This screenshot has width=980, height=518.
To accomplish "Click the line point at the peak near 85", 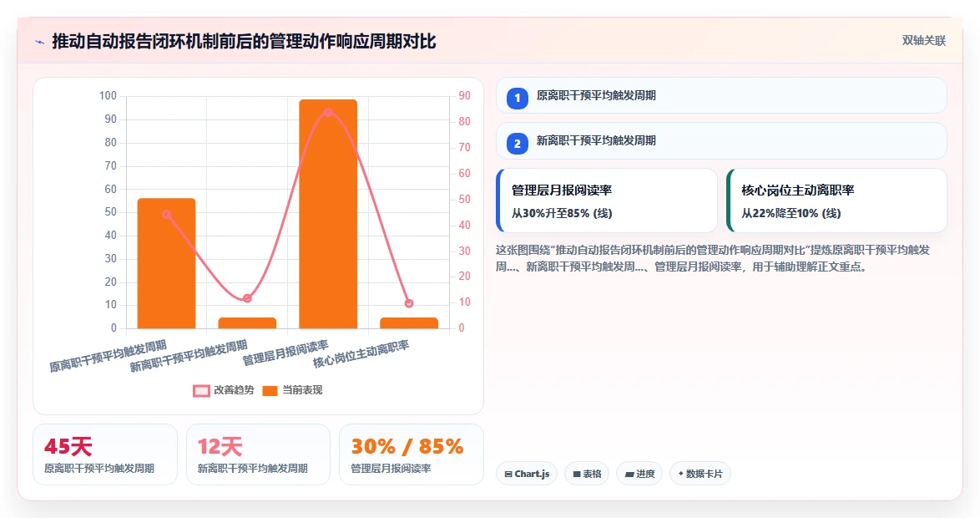I will pyautogui.click(x=328, y=112).
